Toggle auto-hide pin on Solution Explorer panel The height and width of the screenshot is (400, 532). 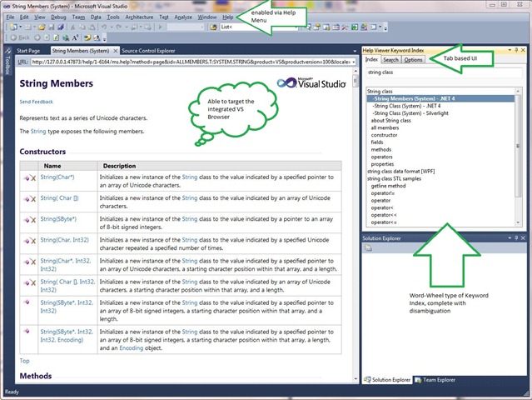(x=516, y=238)
